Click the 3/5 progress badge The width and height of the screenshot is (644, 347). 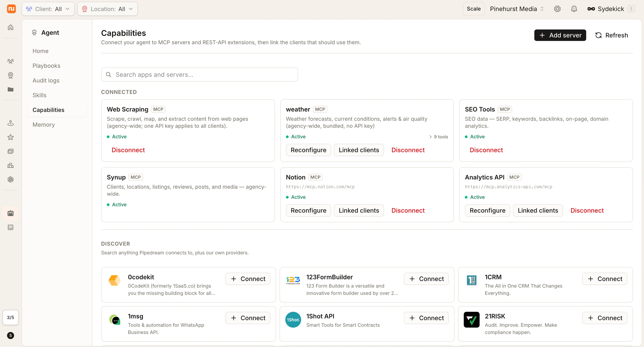tap(11, 318)
